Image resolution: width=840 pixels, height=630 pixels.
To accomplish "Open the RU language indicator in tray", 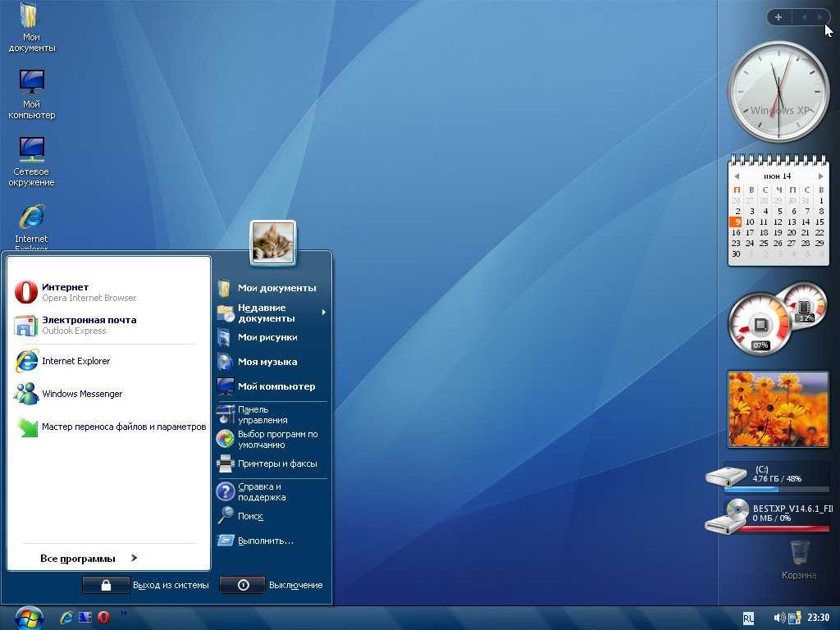I will click(x=748, y=619).
